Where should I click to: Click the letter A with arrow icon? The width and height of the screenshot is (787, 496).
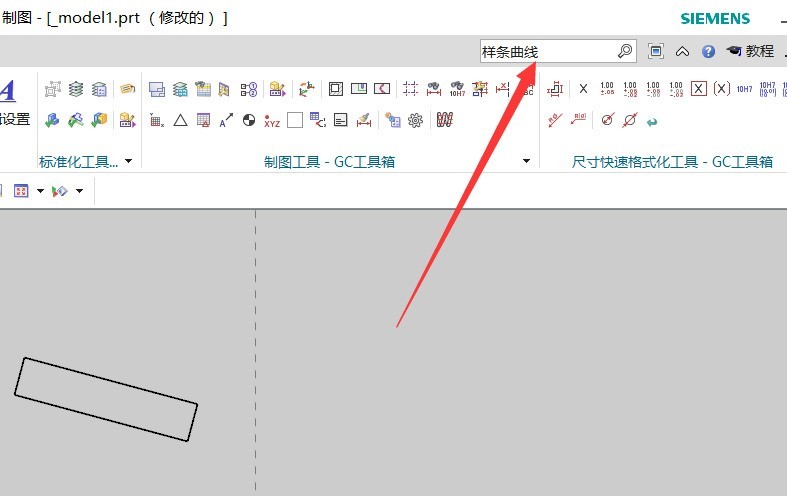[226, 120]
